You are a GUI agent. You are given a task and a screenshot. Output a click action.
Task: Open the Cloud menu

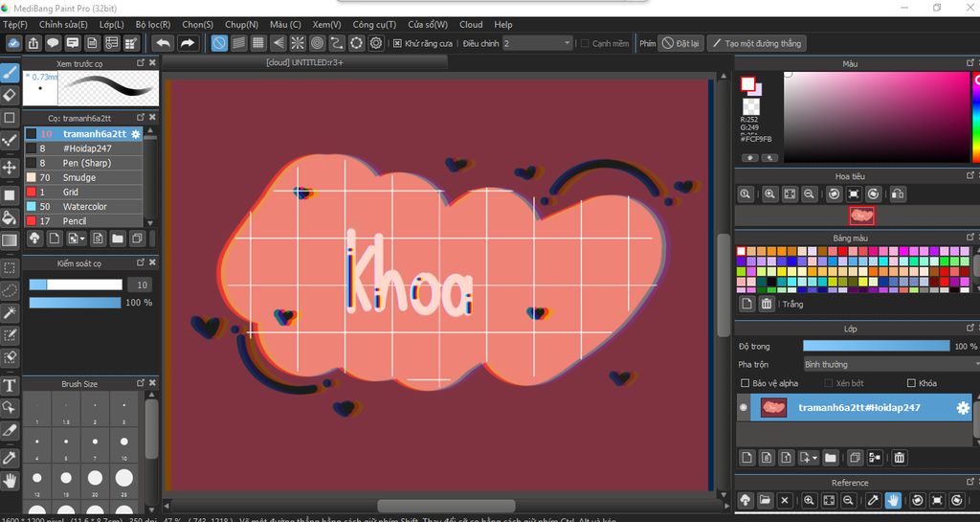coord(471,24)
